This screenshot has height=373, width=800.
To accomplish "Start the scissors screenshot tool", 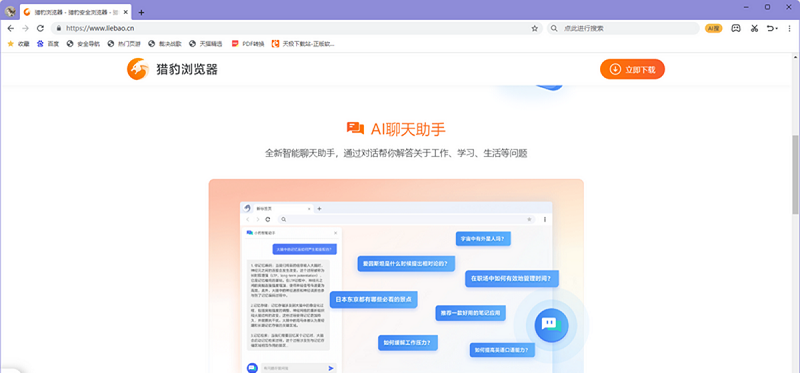I will point(754,29).
